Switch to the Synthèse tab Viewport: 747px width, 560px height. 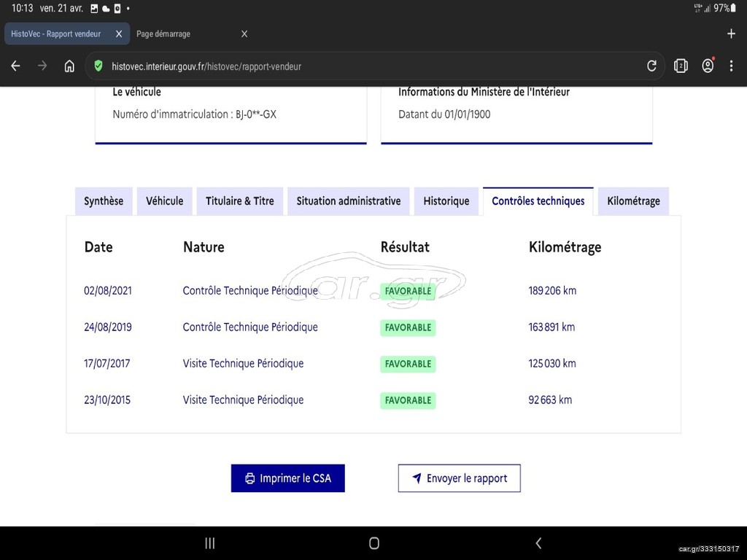tap(104, 201)
